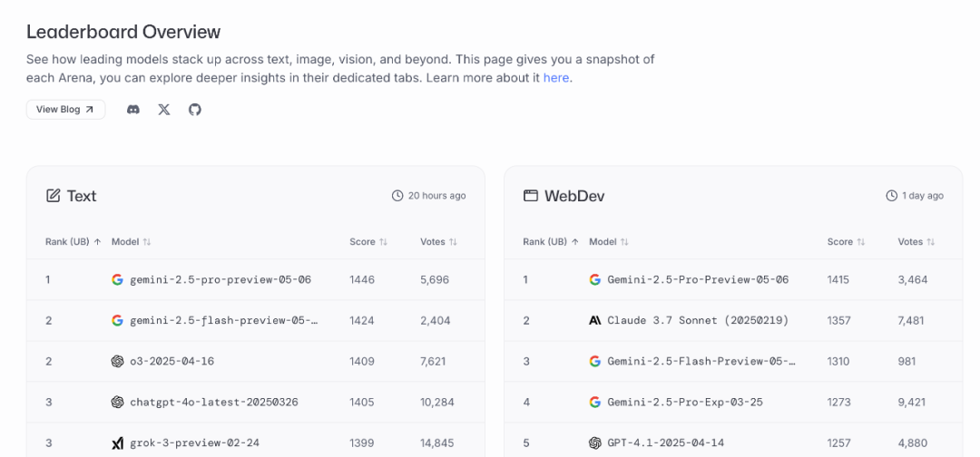The height and width of the screenshot is (457, 980).
Task: Open the GitHub icon link
Action: pos(195,109)
